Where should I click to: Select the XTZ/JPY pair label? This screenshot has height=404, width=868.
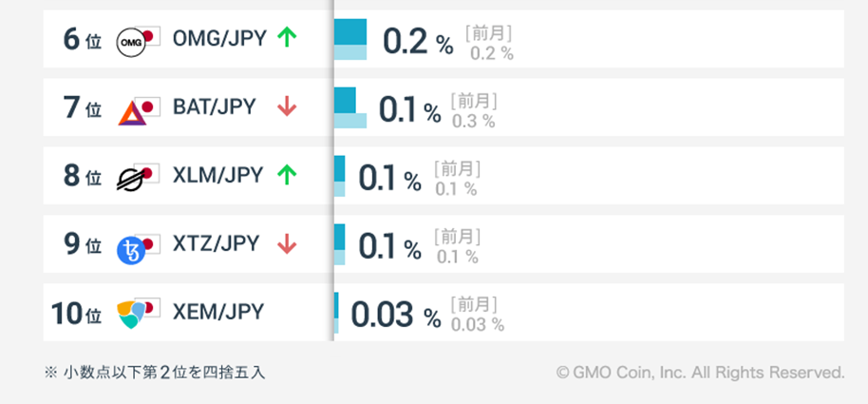(x=216, y=243)
